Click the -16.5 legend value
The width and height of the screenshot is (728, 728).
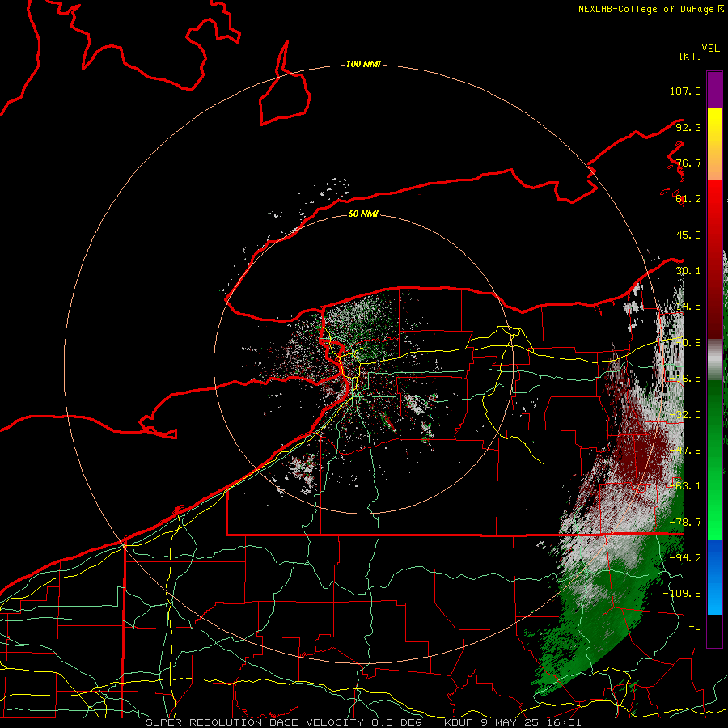(685, 379)
